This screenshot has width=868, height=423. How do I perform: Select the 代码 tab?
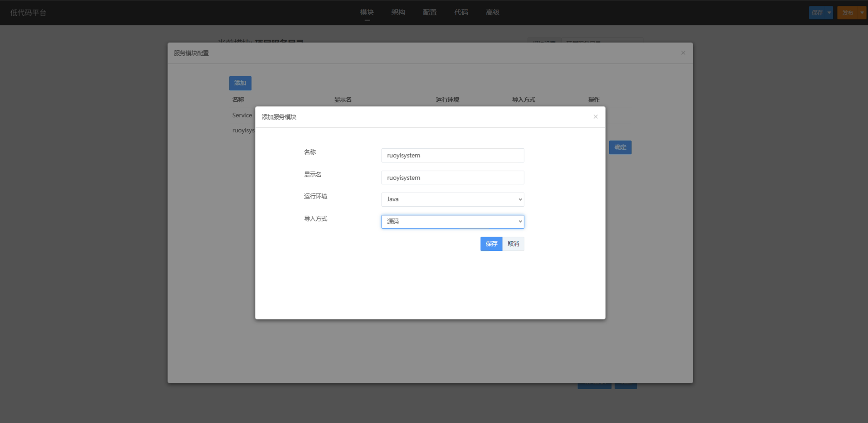tap(461, 12)
